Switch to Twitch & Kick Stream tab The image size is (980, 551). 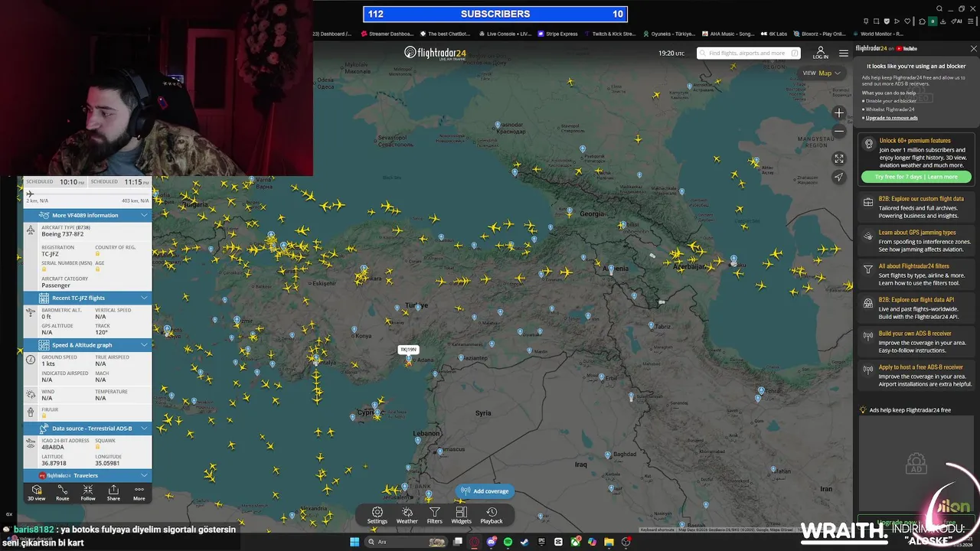click(609, 34)
